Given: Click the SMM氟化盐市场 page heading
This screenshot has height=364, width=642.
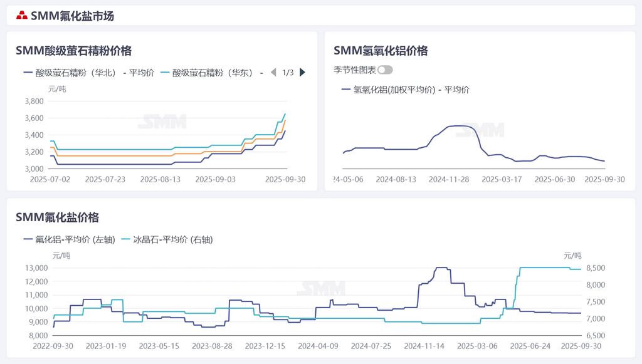Looking at the screenshot, I should point(72,16).
